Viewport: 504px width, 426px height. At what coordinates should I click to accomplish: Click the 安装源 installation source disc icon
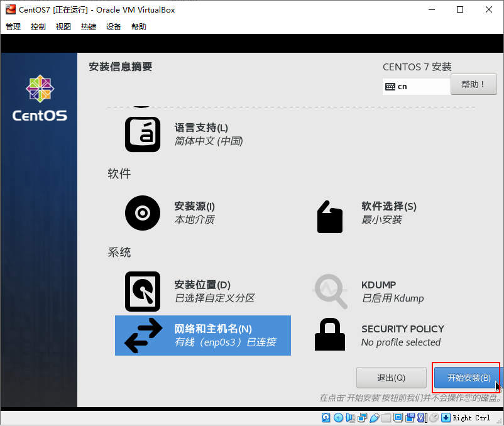click(x=142, y=213)
